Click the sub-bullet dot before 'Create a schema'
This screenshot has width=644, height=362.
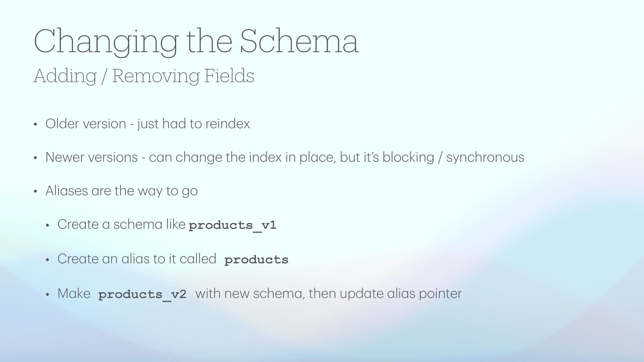pyautogui.click(x=47, y=226)
